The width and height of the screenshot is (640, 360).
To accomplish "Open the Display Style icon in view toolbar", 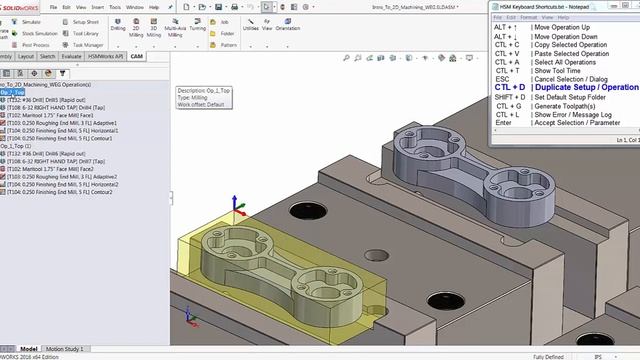I will click(409, 58).
